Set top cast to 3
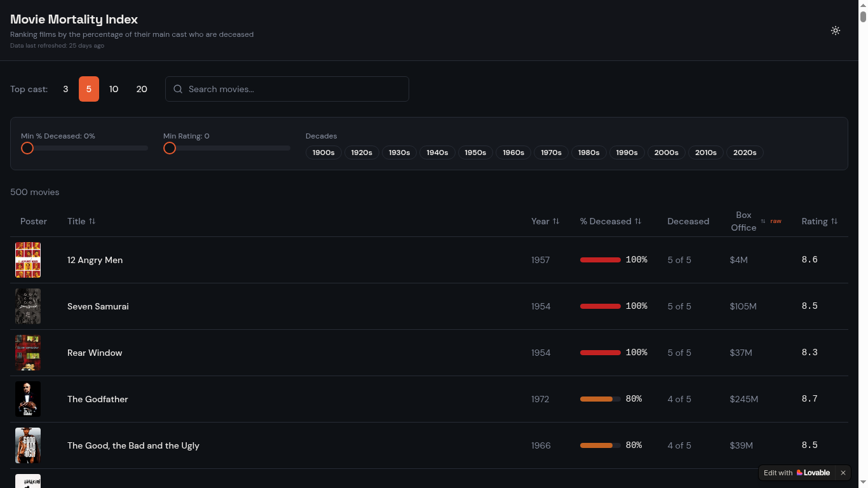Image resolution: width=868 pixels, height=488 pixels. tap(65, 89)
